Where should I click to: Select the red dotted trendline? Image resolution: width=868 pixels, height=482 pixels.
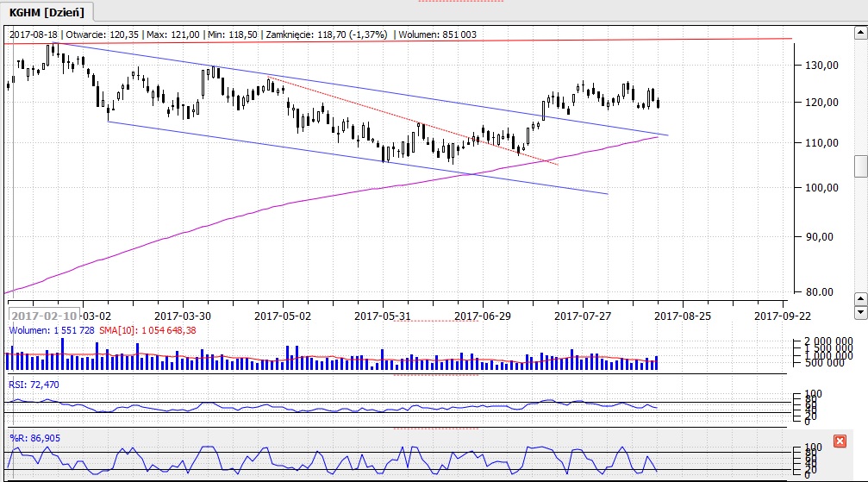414,122
